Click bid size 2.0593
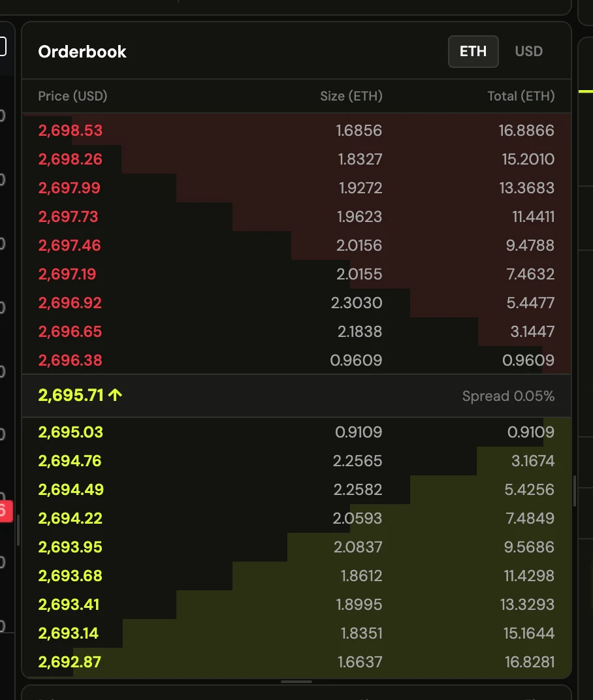Viewport: 593px width, 700px height. [357, 518]
